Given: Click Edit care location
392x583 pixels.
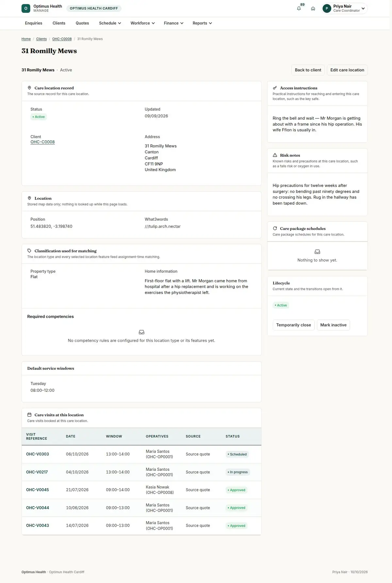Looking at the screenshot, I should pyautogui.click(x=347, y=70).
